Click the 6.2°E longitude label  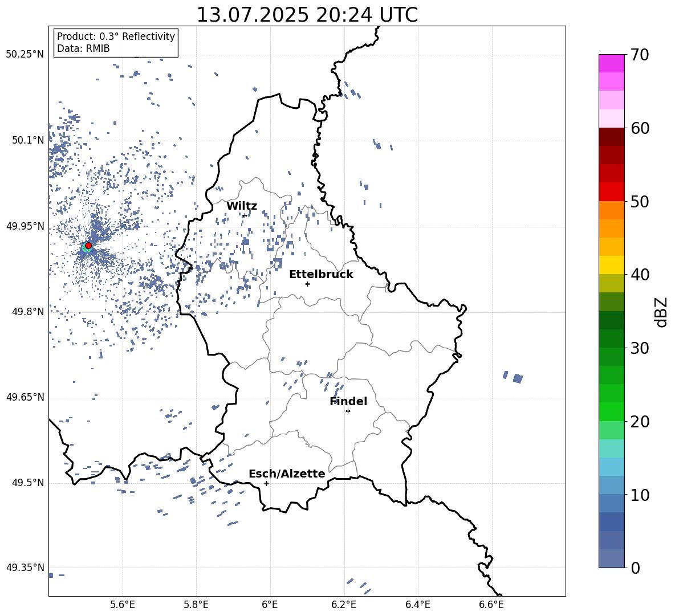(x=344, y=605)
